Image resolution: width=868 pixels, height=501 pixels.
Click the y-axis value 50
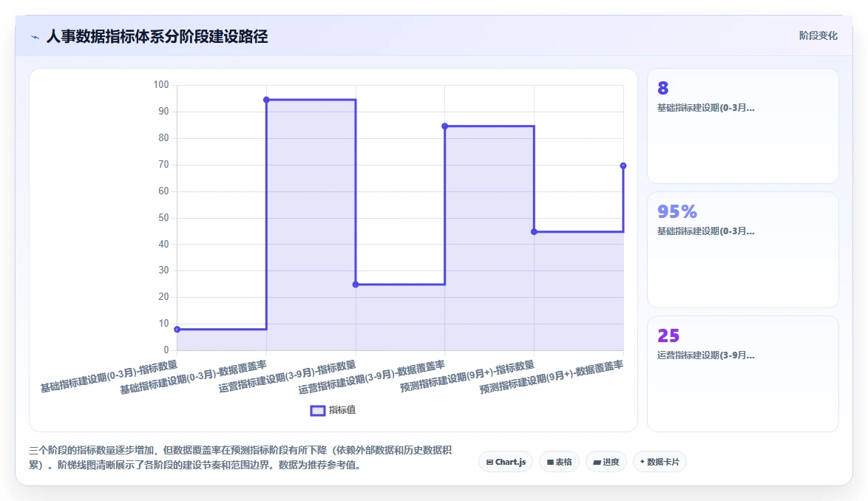click(x=163, y=217)
